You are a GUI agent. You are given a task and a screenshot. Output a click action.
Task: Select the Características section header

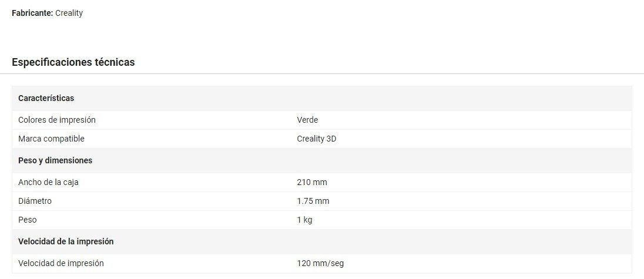tap(46, 98)
